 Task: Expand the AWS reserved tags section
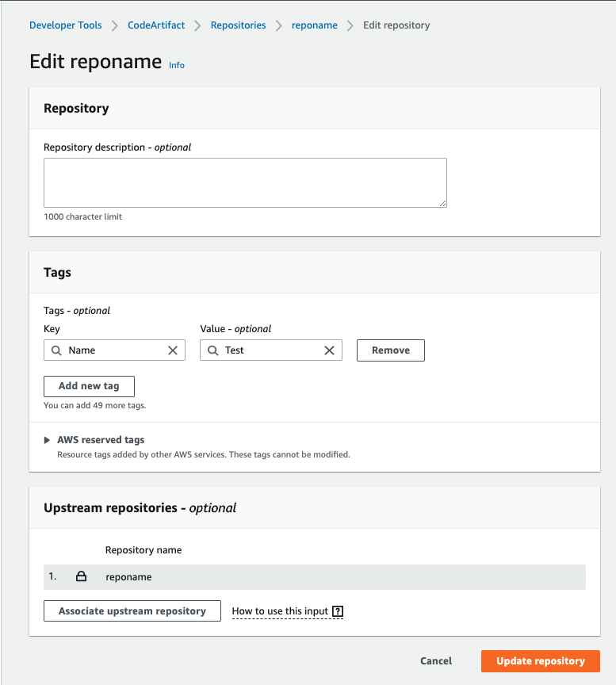pos(46,439)
